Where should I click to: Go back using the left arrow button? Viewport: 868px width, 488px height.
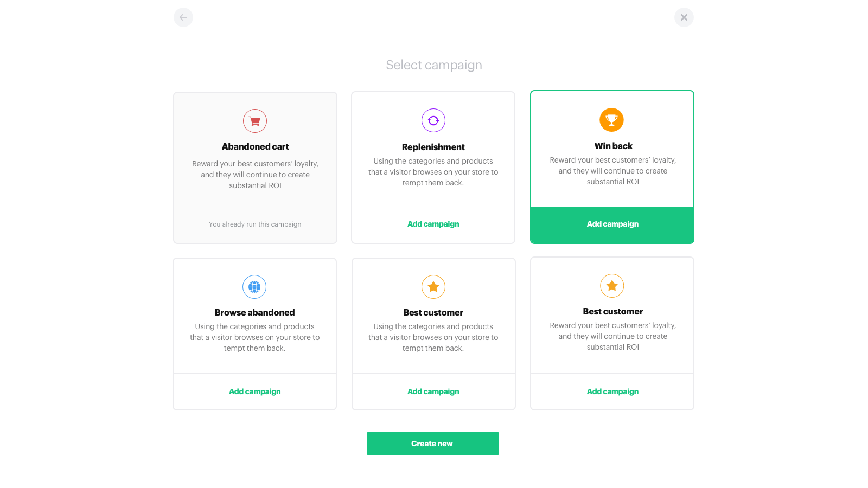point(183,17)
